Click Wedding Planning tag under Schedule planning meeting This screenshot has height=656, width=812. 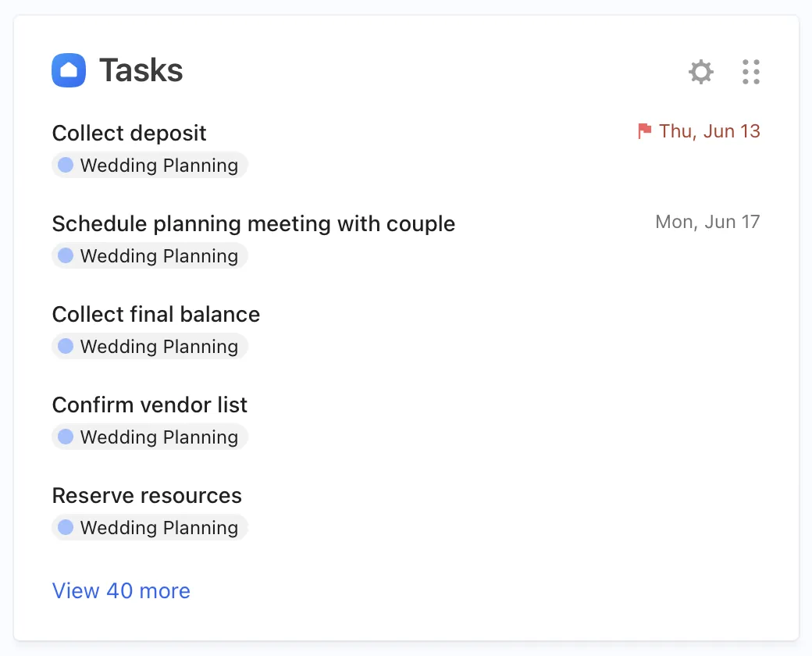point(150,256)
